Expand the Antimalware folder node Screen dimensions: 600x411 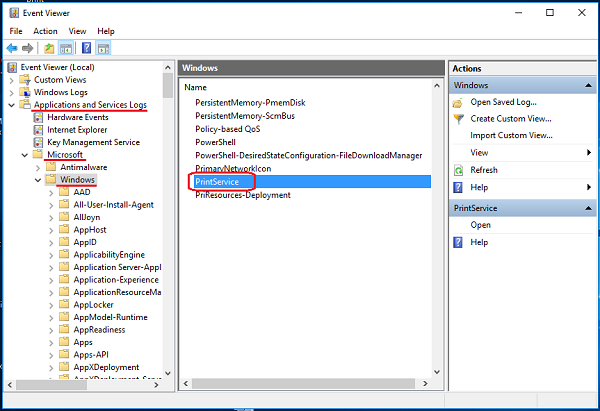click(38, 168)
